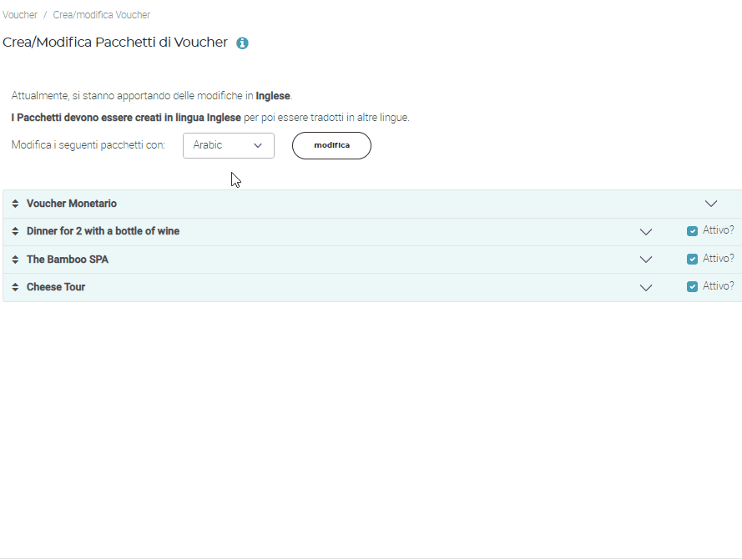This screenshot has height=560, width=742.
Task: Go to Voucher breadcrumb link
Action: tap(20, 15)
